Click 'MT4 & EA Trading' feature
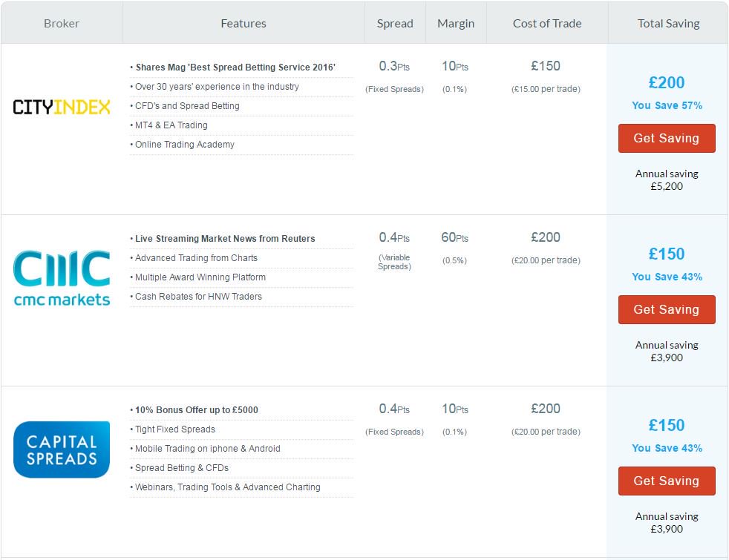This screenshot has height=560, width=729. point(171,125)
